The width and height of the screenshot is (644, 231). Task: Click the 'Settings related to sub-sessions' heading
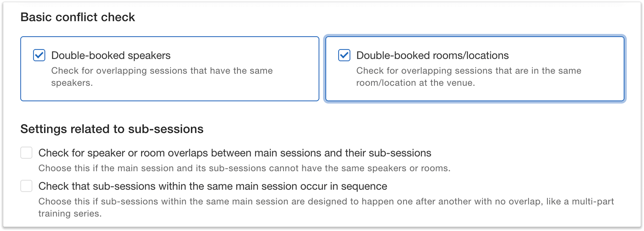click(x=112, y=129)
